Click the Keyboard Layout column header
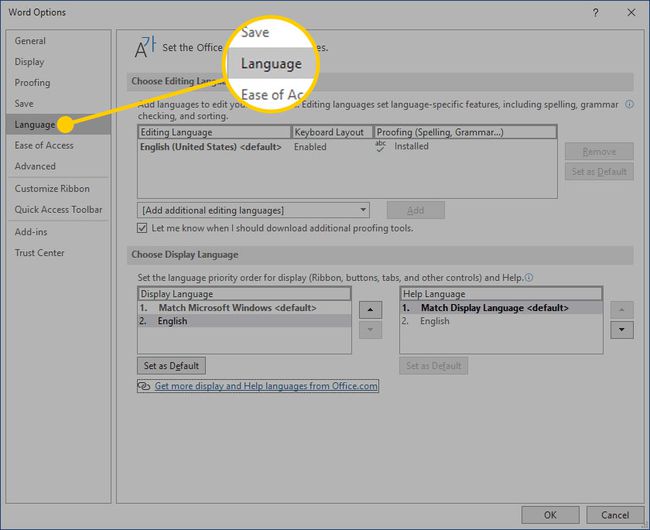Viewport: 650px width, 530px height. pos(332,132)
